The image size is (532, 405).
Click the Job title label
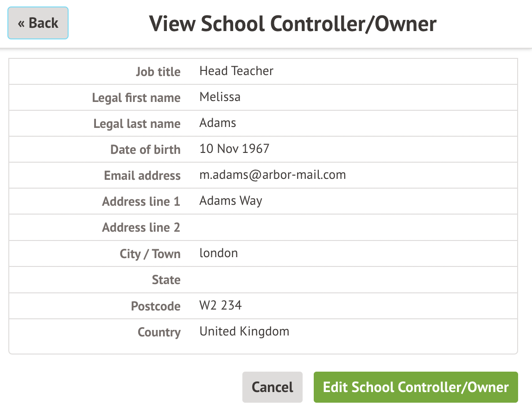click(x=158, y=72)
